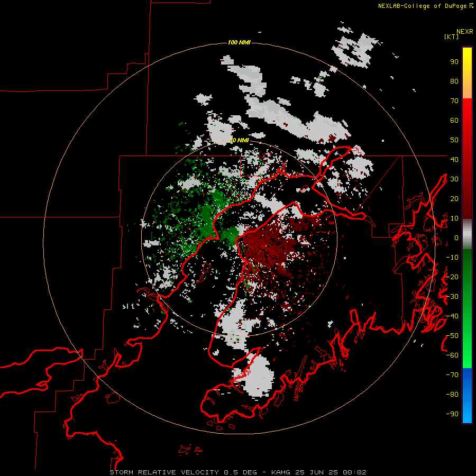The image size is (476, 476).
Task: Click the Storm Relative Velocity caption at bottom
Action: 238,472
